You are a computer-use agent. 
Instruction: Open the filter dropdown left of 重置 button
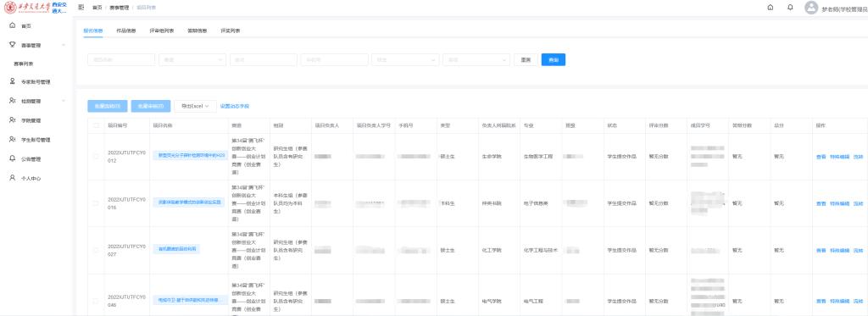(x=476, y=60)
